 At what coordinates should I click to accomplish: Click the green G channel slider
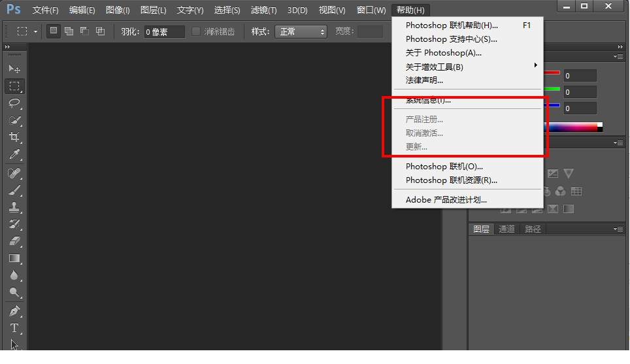coord(552,89)
